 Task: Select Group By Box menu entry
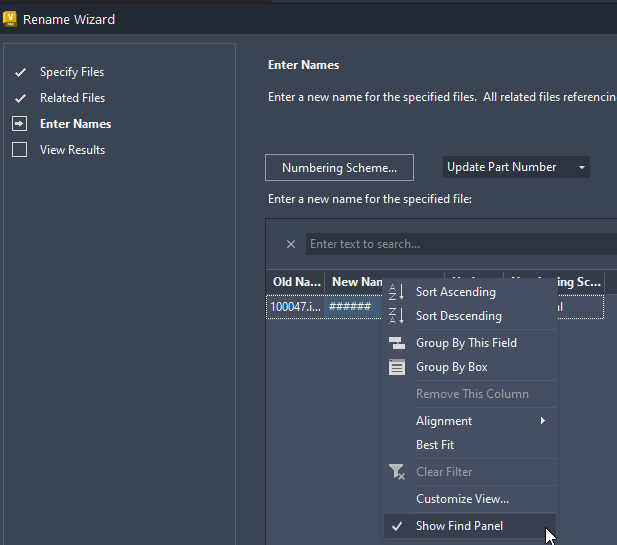470,367
